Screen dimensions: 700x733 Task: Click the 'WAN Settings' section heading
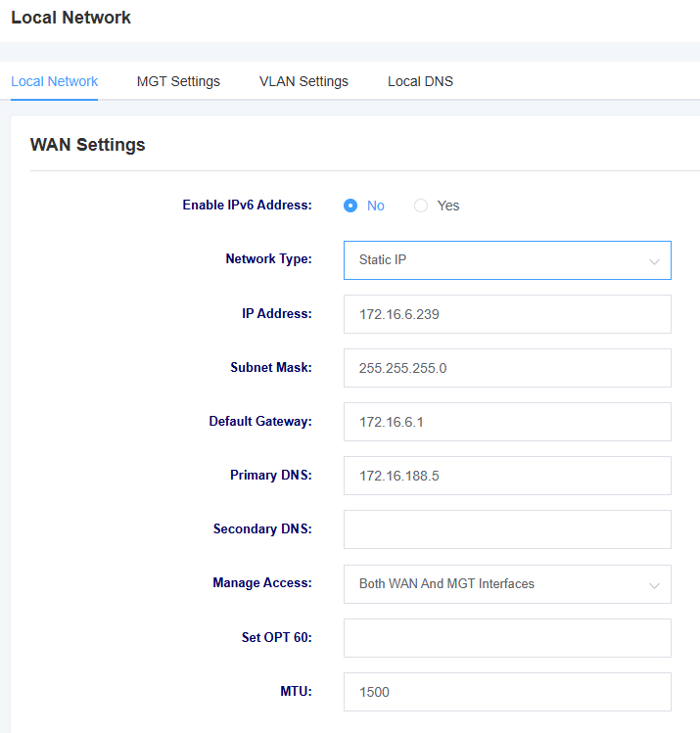87,145
